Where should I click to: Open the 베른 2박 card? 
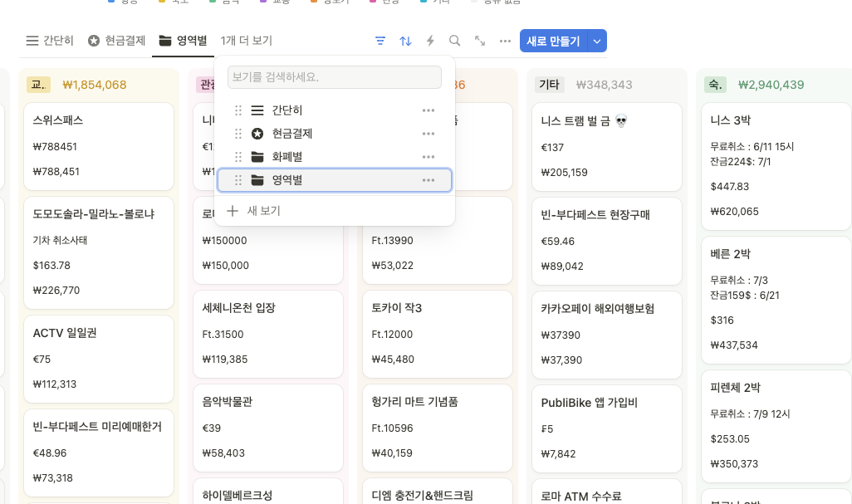click(776, 300)
